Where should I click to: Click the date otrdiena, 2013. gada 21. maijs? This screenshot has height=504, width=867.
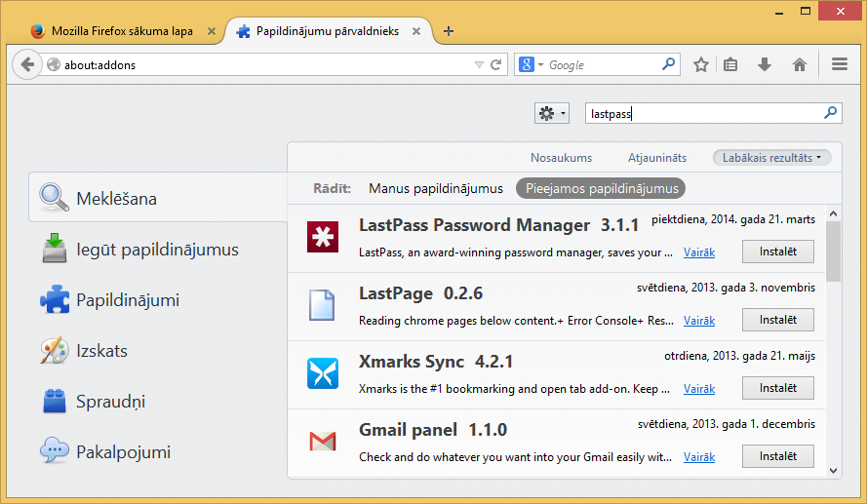740,356
